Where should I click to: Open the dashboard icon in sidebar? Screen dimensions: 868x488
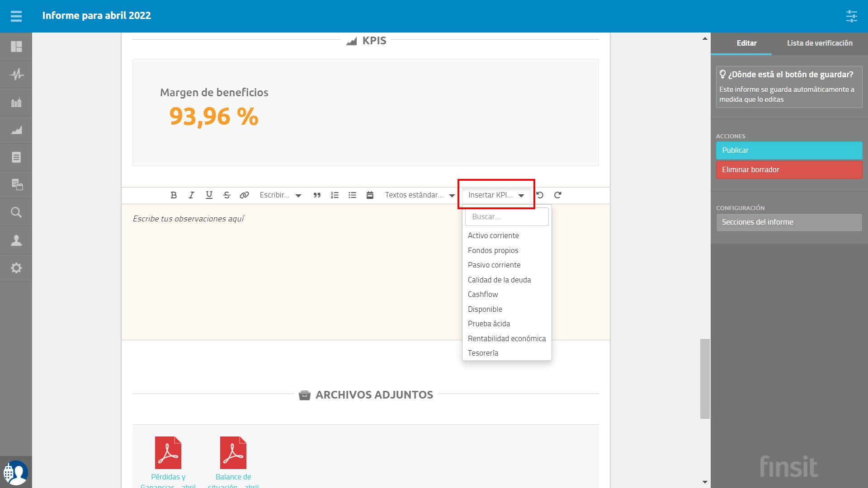coord(16,47)
